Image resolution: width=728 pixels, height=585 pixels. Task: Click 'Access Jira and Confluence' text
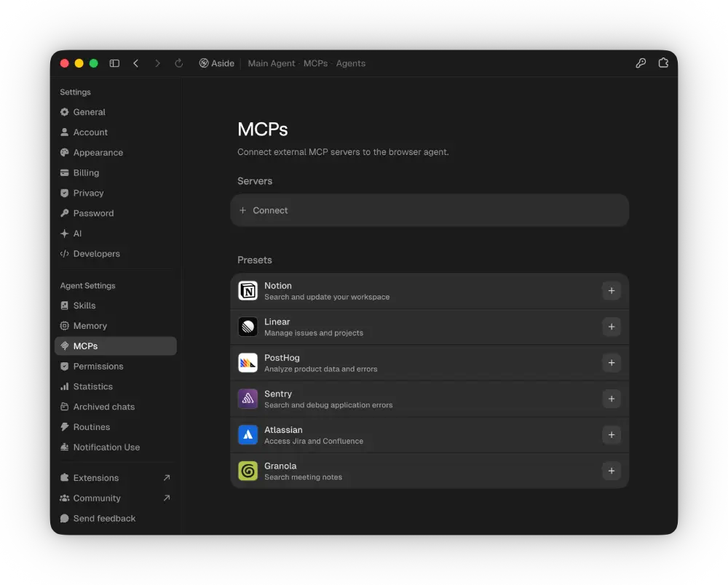tap(314, 441)
